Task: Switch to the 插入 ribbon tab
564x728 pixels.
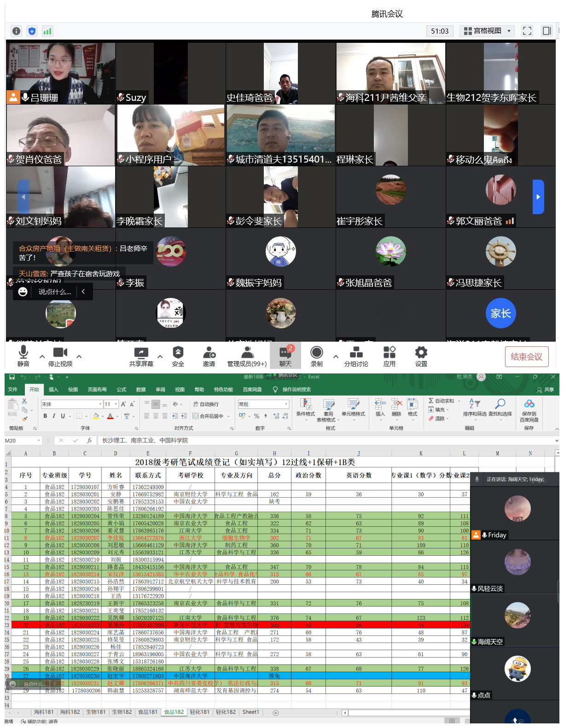Action: click(x=53, y=390)
